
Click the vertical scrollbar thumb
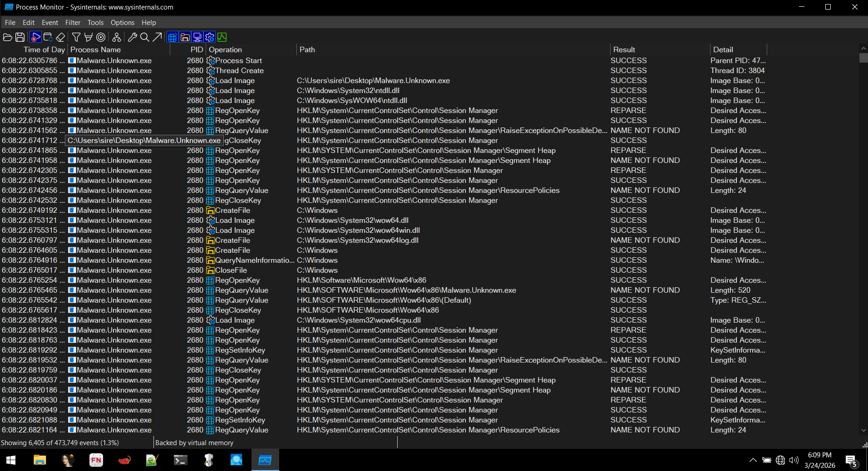(x=863, y=58)
